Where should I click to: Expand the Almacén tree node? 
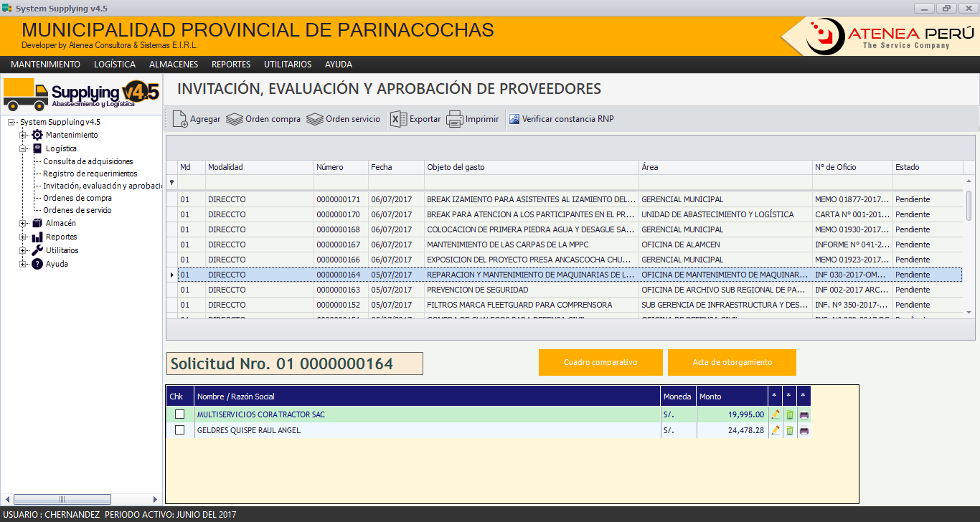click(23, 223)
